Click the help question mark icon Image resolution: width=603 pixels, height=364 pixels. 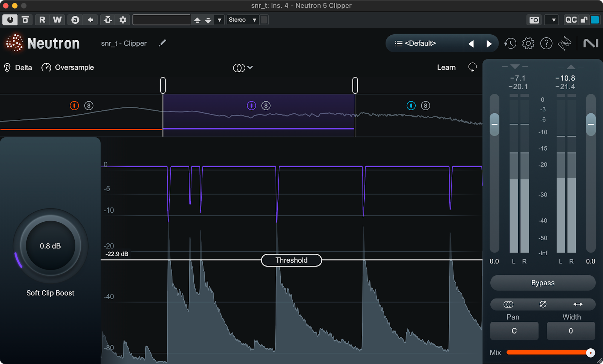point(546,44)
